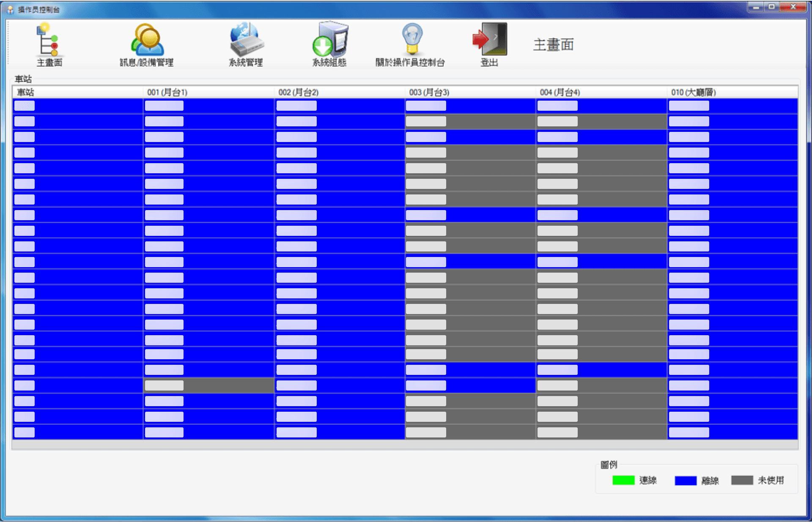The width and height of the screenshot is (812, 522).
Task: Select first row cell under 010 (大廳層)
Action: (732, 106)
